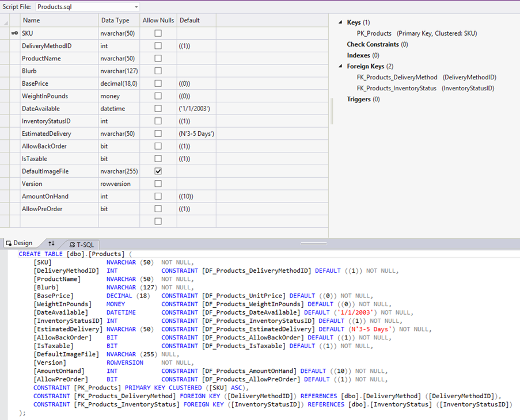The height and width of the screenshot is (420, 520).
Task: Uncheck Allow Nulls for DefaultImageFile
Action: 158,171
